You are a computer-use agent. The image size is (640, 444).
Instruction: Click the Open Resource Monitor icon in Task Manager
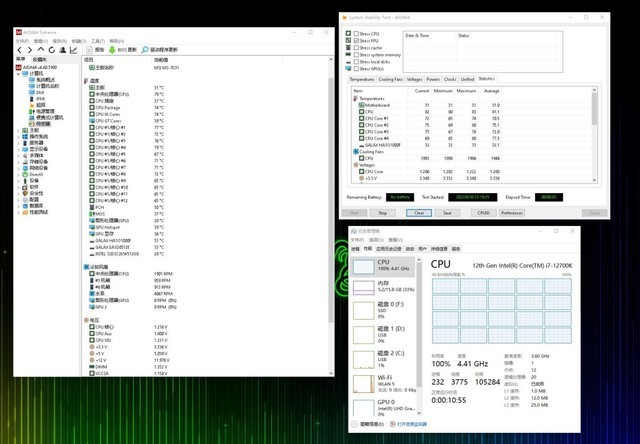pos(393,424)
